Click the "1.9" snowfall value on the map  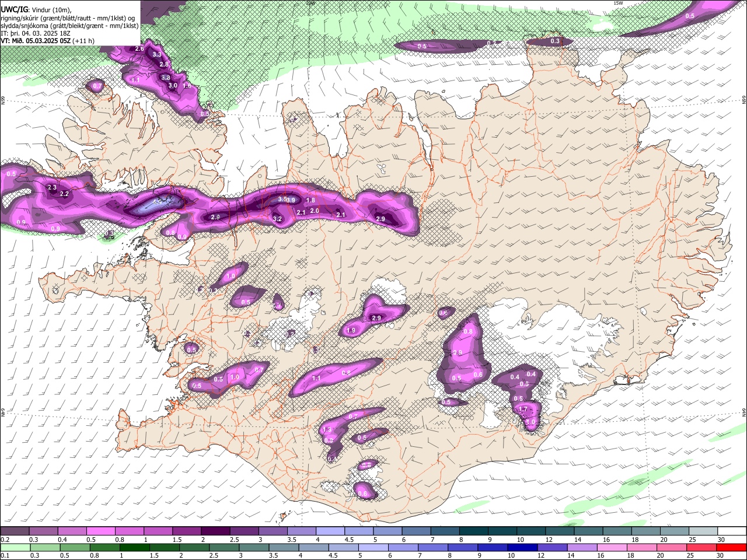point(351,331)
